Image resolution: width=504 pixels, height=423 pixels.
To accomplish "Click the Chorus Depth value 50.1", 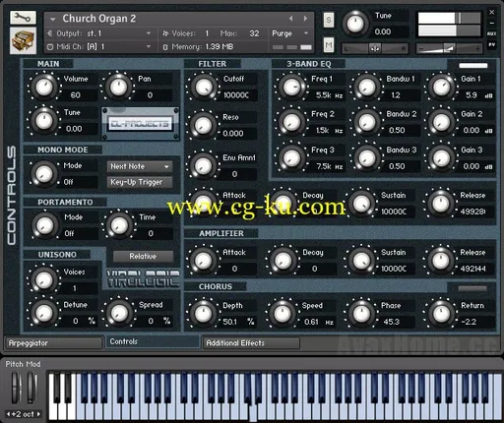I will point(229,322).
